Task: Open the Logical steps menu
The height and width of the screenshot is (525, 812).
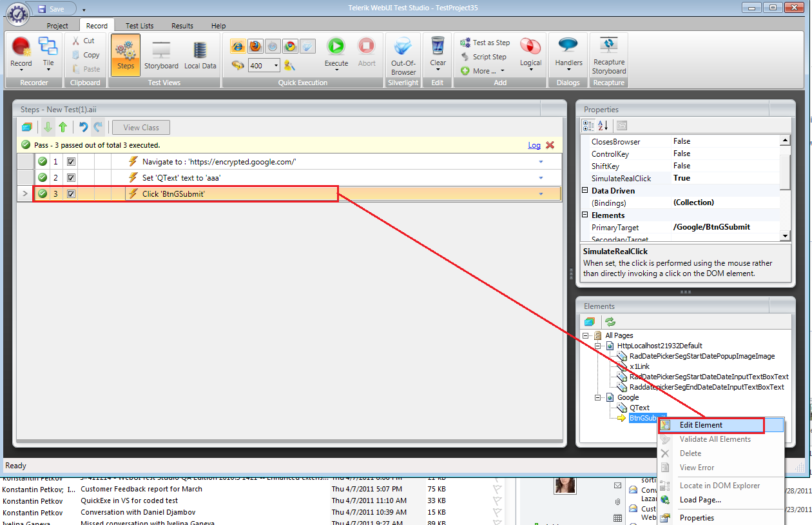Action: click(x=530, y=54)
